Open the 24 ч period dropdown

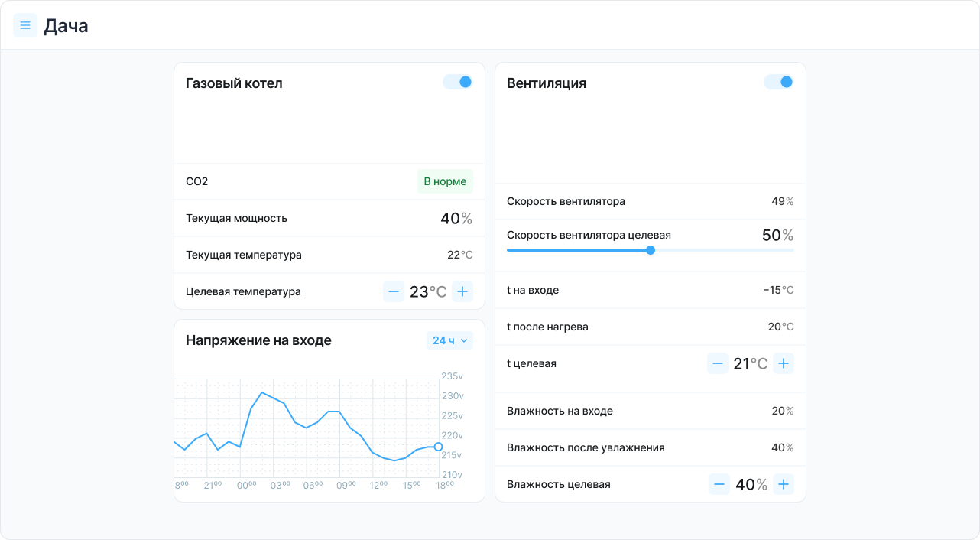pos(449,340)
